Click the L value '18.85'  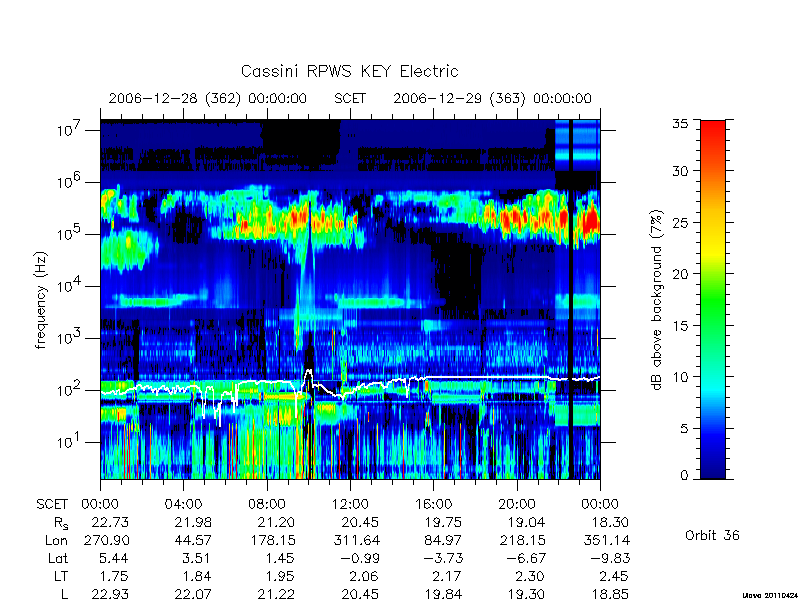[x=610, y=594]
